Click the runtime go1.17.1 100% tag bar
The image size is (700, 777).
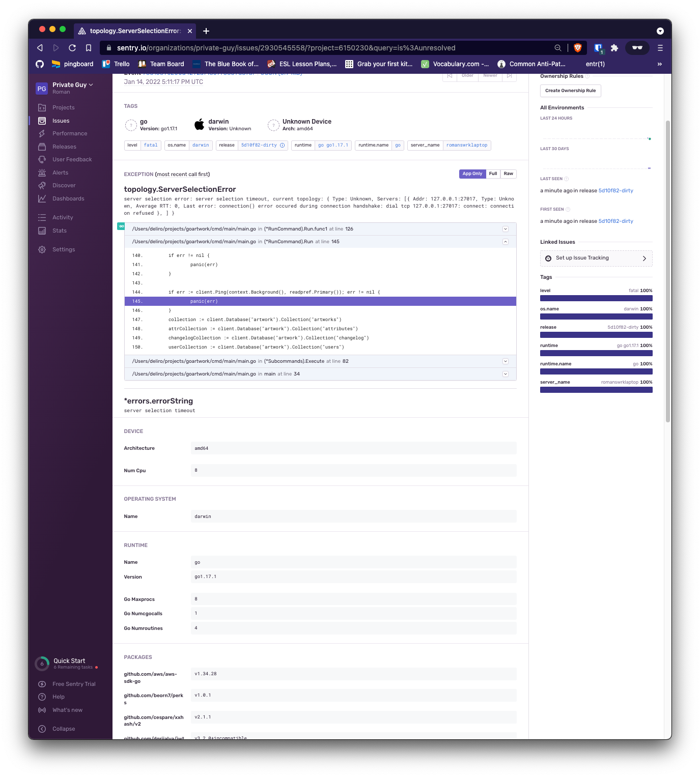596,353
